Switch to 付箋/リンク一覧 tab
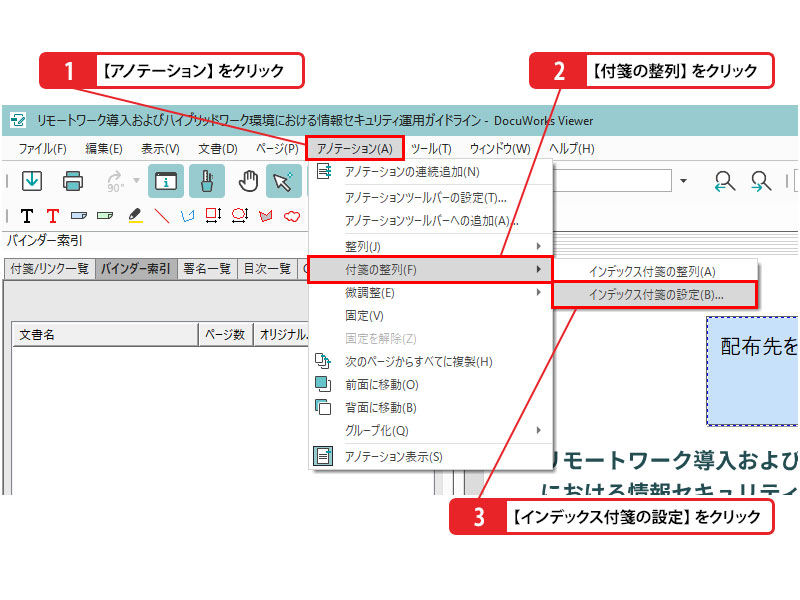This screenshot has height=600, width=800. pyautogui.click(x=49, y=268)
